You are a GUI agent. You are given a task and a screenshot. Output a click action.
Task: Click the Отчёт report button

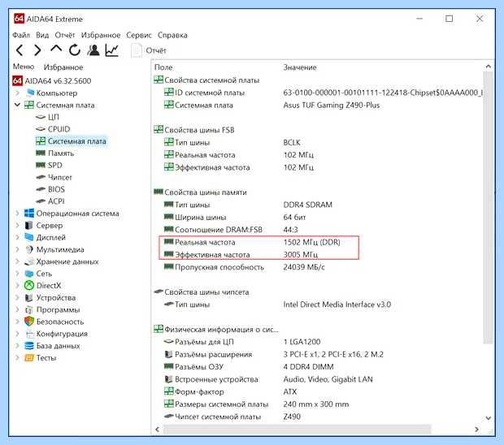tap(149, 50)
